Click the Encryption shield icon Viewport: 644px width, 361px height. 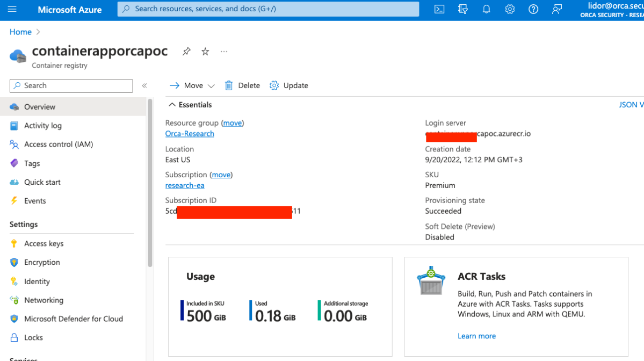[14, 262]
